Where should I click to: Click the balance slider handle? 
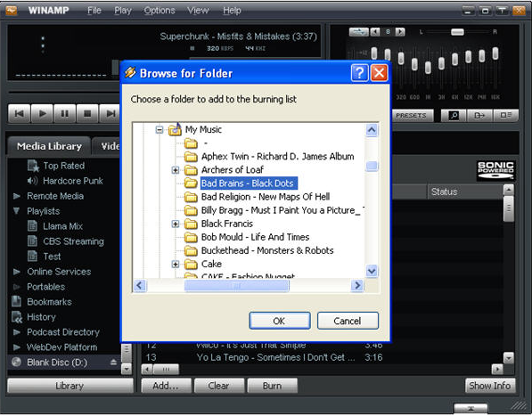tap(457, 32)
